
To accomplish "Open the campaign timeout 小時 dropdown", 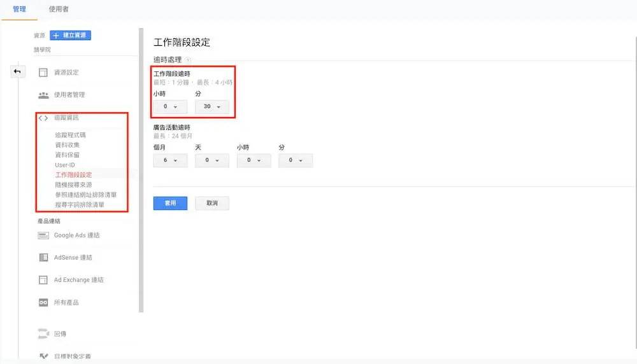I will pos(254,160).
